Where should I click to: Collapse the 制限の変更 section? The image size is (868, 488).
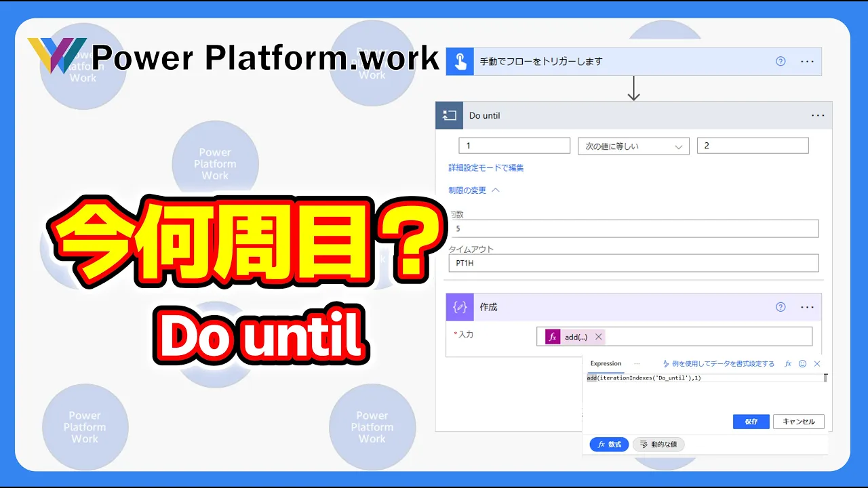point(474,190)
